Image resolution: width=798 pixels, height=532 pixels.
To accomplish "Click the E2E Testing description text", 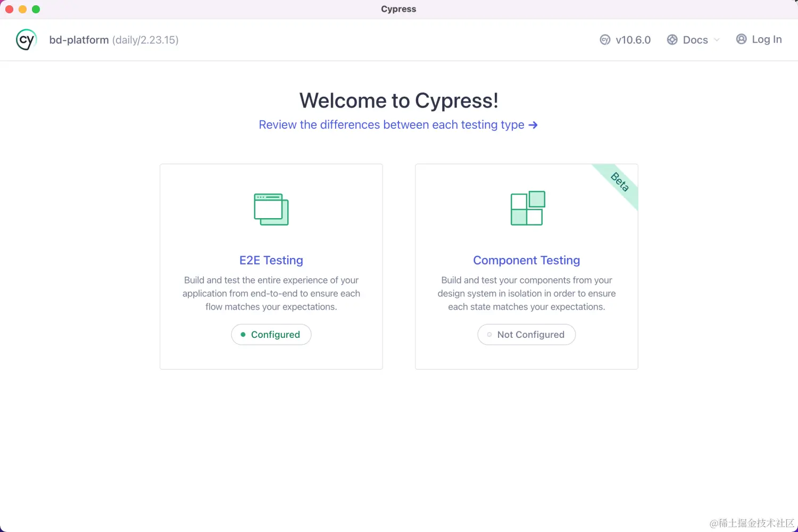I will [x=271, y=294].
